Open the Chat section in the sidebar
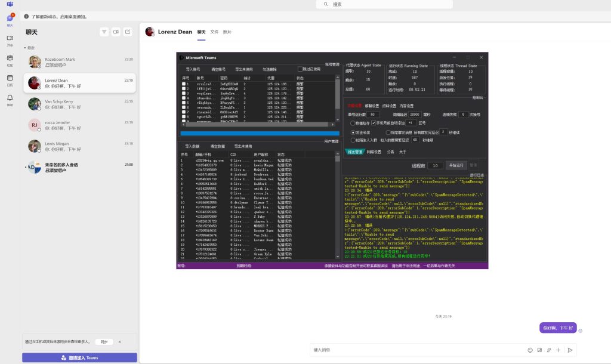The width and height of the screenshot is (611, 364). [x=10, y=20]
